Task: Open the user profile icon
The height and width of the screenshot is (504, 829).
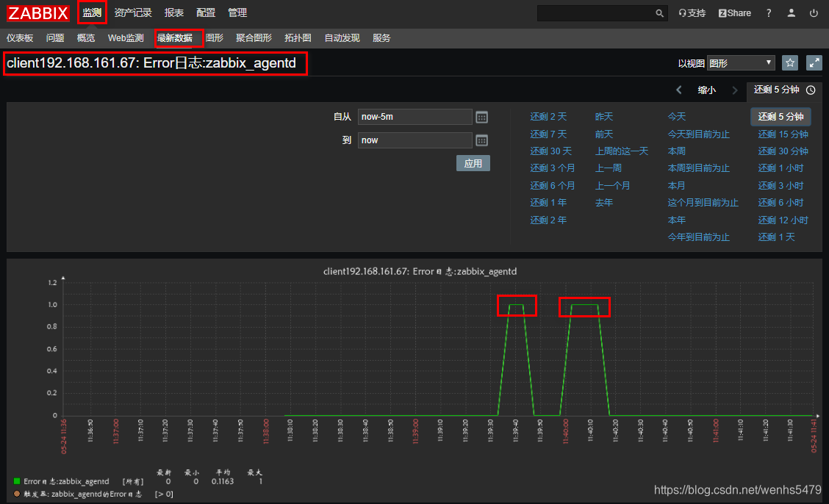Action: pos(791,12)
